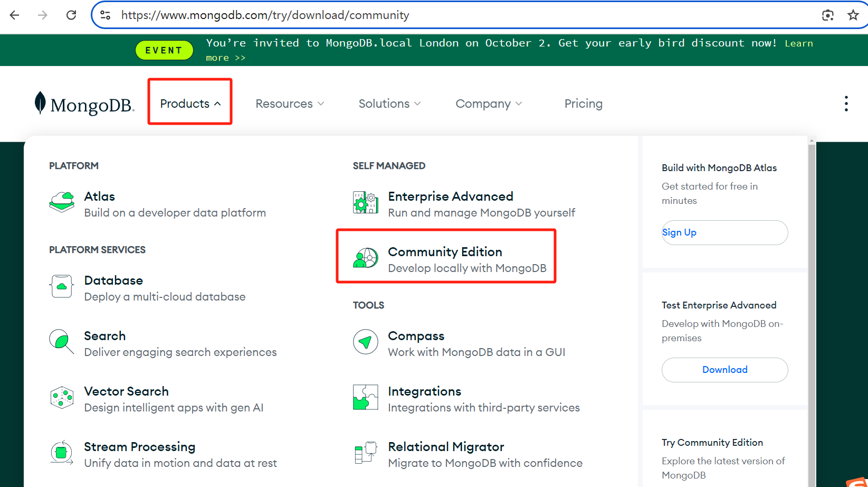
Task: Click the Stream Processing icon
Action: (62, 453)
